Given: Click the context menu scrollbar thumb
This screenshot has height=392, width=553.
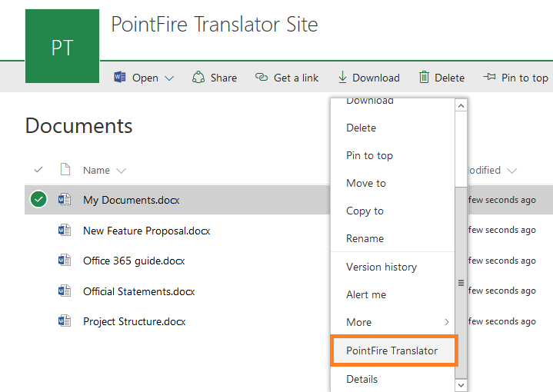Looking at the screenshot, I should tap(461, 283).
